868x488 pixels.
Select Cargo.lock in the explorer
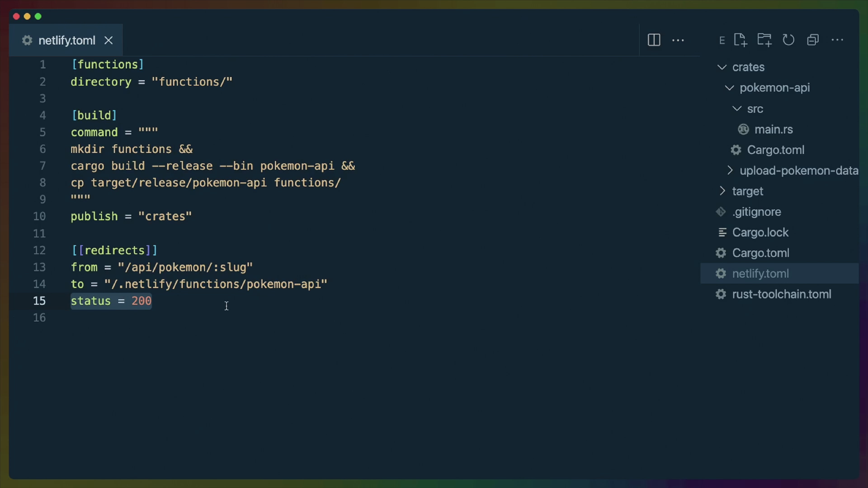pyautogui.click(x=760, y=232)
